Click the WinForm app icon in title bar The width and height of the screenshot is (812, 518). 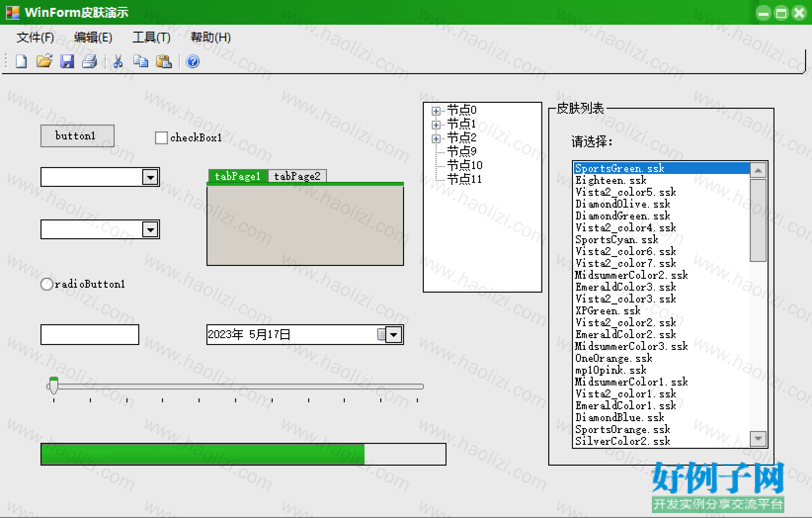click(x=12, y=12)
